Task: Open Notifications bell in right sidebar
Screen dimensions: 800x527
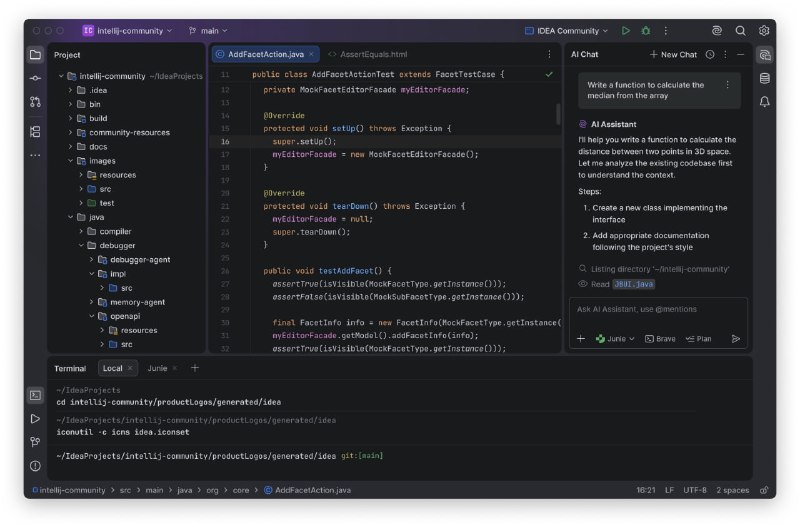Action: (x=765, y=102)
